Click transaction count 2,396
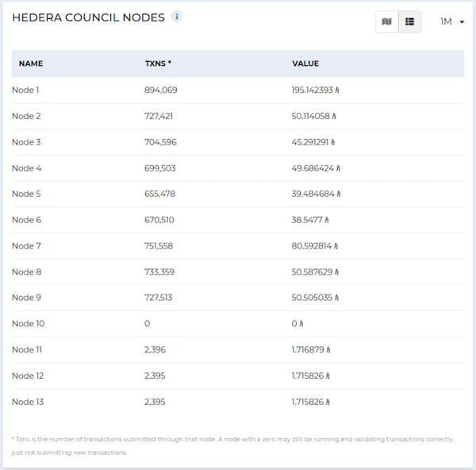 click(x=155, y=350)
